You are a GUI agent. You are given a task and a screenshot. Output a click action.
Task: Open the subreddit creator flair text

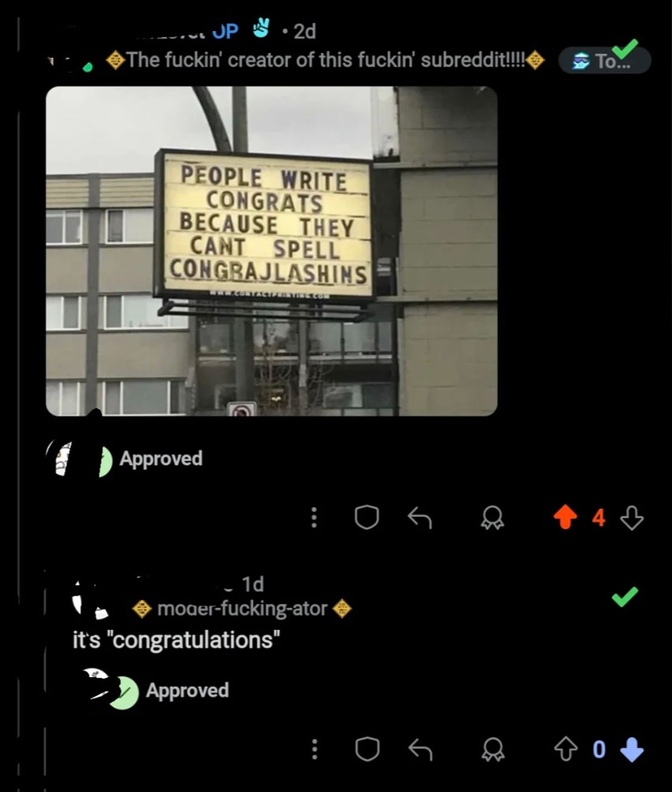click(x=325, y=60)
